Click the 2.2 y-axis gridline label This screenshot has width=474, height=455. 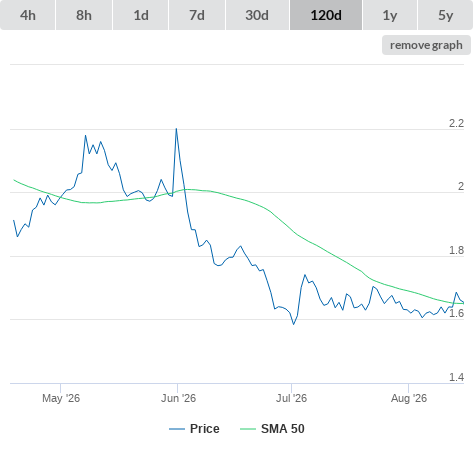coord(456,123)
